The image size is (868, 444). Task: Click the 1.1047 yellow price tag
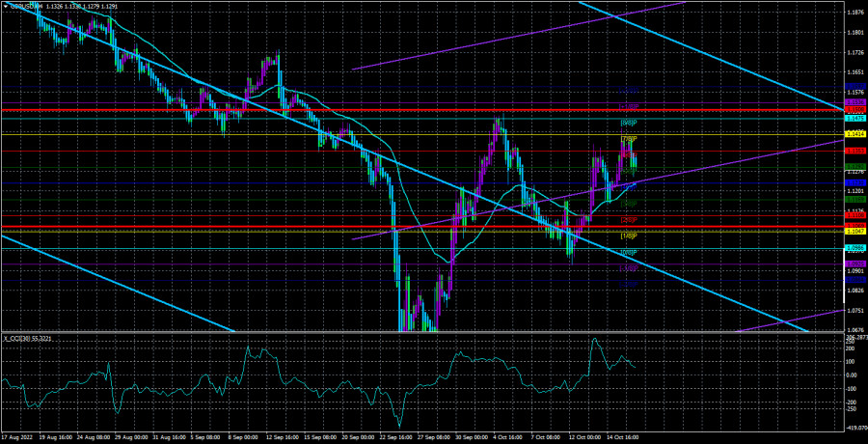(x=855, y=230)
